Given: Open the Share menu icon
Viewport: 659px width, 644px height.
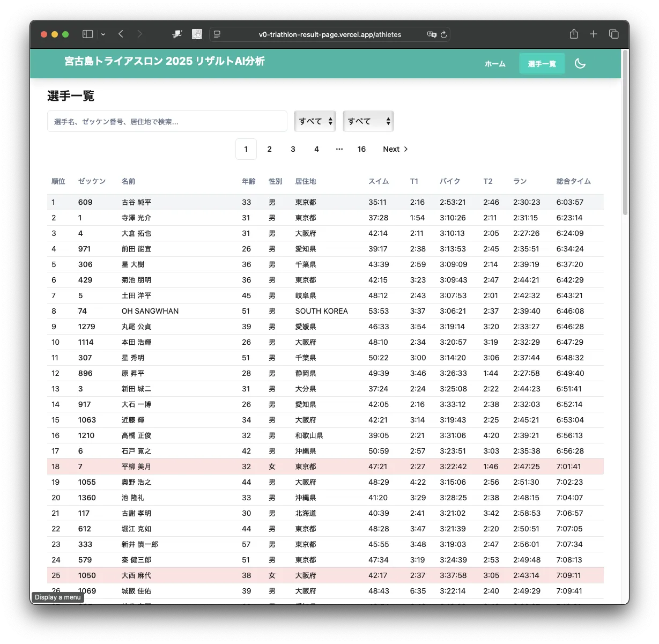Looking at the screenshot, I should (574, 34).
